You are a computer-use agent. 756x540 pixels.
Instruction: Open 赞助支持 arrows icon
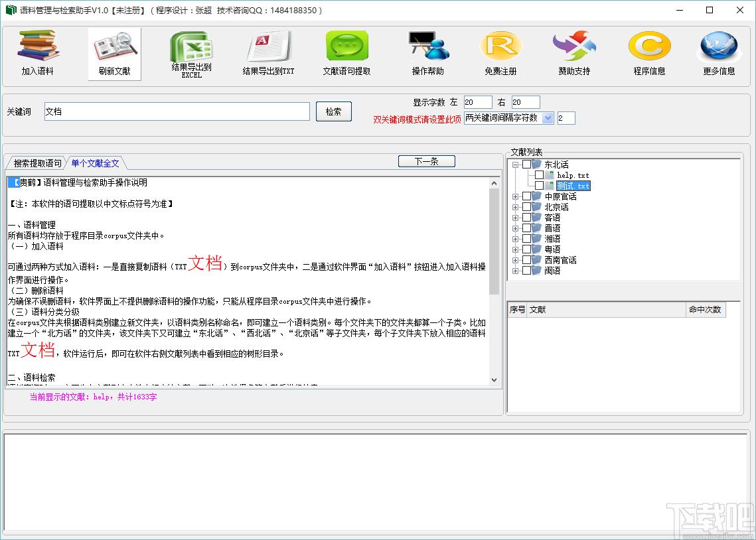(x=574, y=46)
